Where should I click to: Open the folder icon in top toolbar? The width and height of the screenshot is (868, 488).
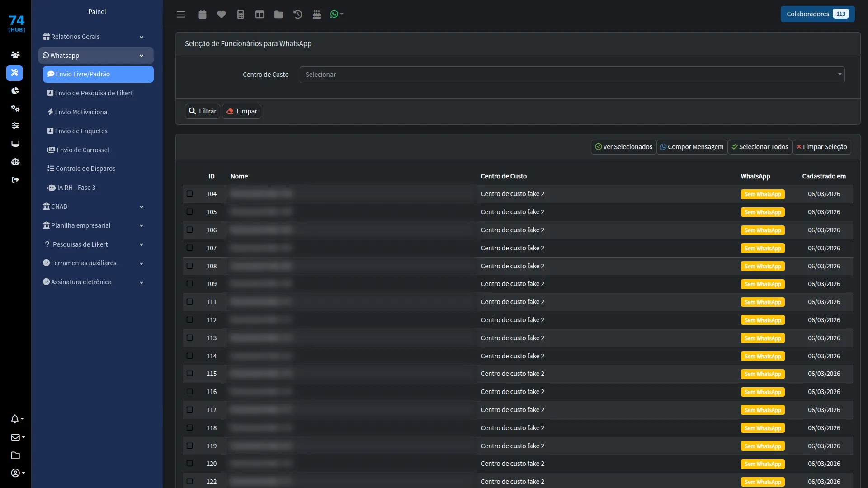click(278, 14)
